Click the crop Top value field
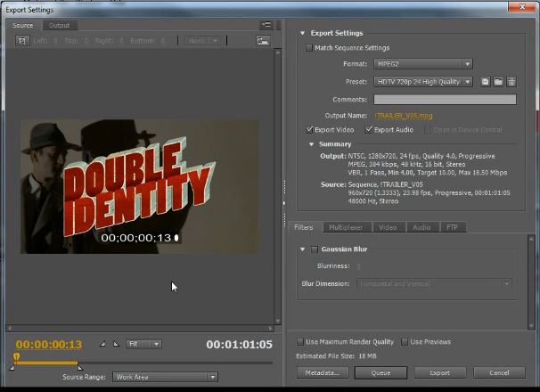540x392 pixels. [86, 41]
